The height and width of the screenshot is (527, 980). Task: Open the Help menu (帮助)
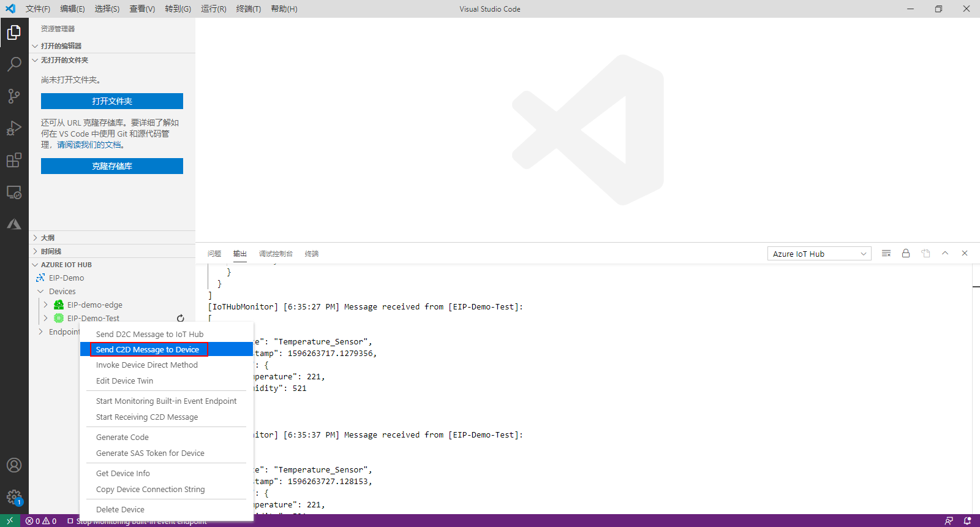(284, 9)
